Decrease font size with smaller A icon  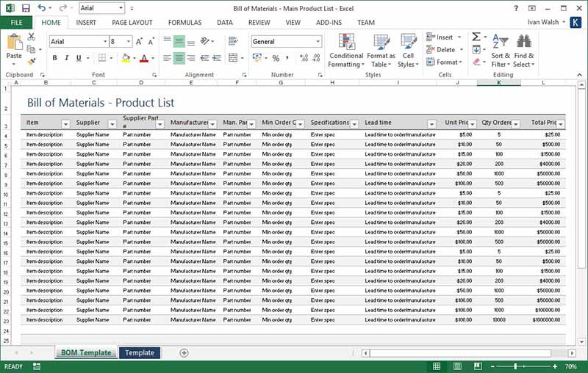tap(151, 42)
